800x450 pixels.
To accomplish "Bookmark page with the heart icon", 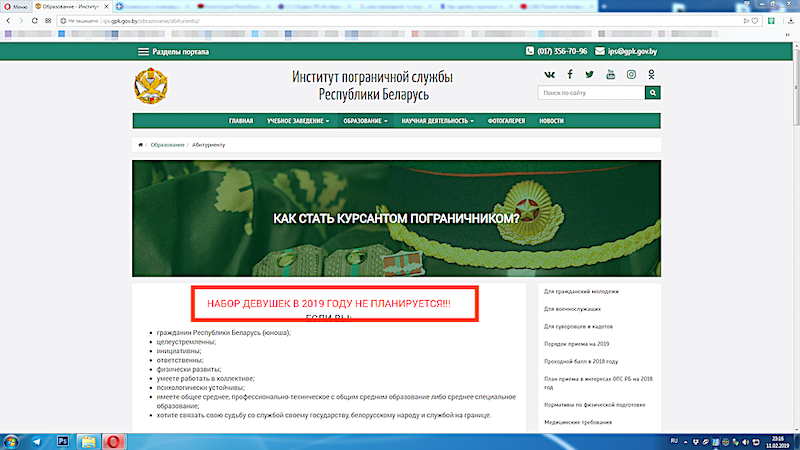I will 755,21.
